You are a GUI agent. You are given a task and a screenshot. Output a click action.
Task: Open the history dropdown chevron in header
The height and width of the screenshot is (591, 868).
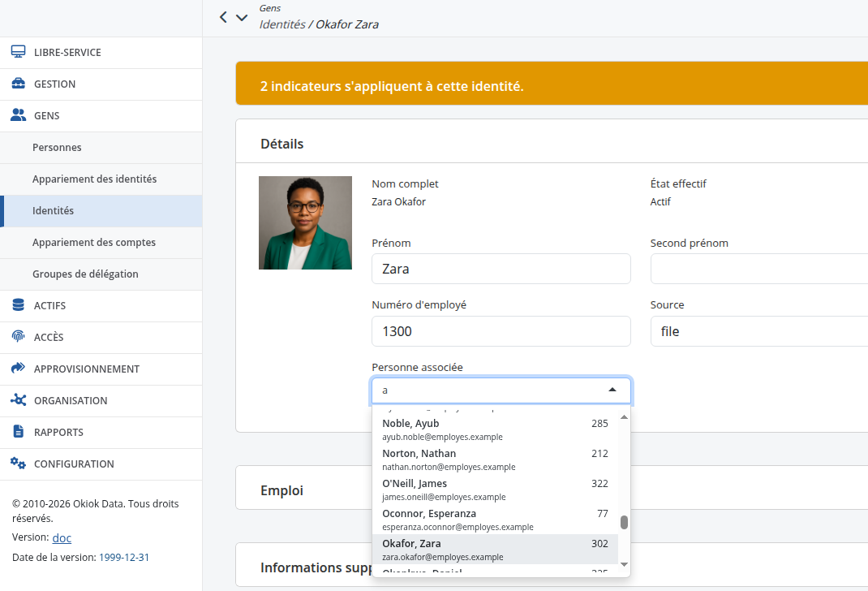242,17
